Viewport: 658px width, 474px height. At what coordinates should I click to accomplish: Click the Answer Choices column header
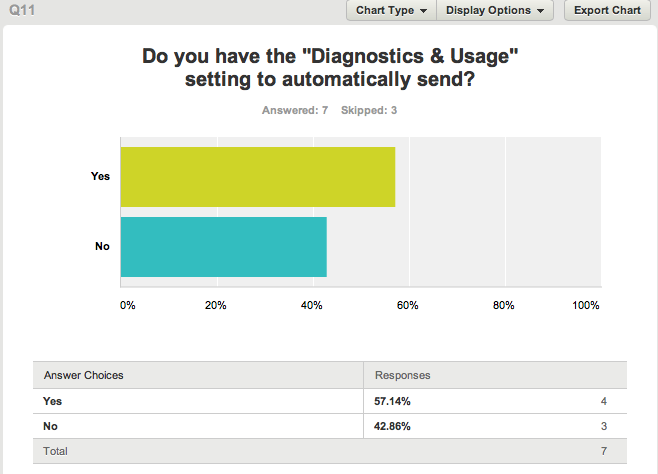point(84,375)
